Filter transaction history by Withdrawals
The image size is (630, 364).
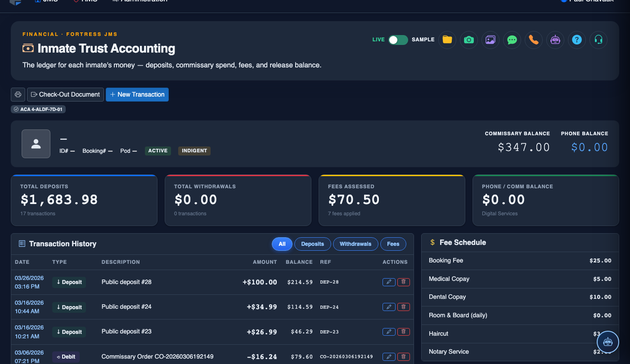pos(355,244)
